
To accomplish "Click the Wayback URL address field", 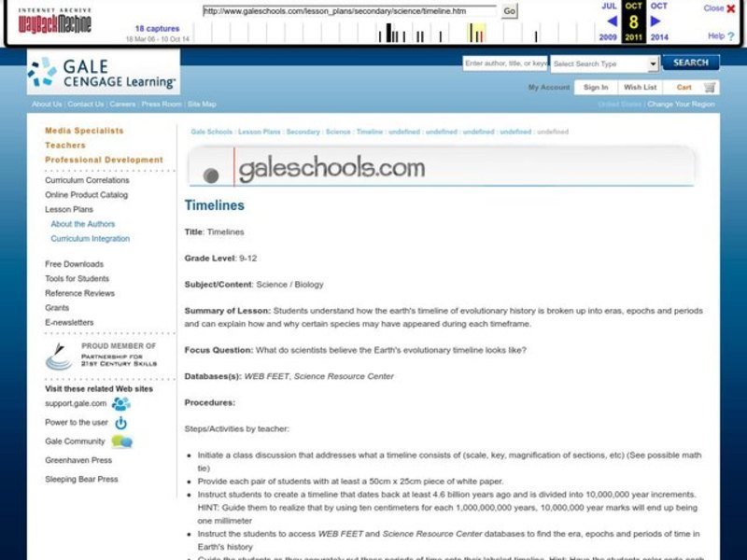I will pos(349,11).
